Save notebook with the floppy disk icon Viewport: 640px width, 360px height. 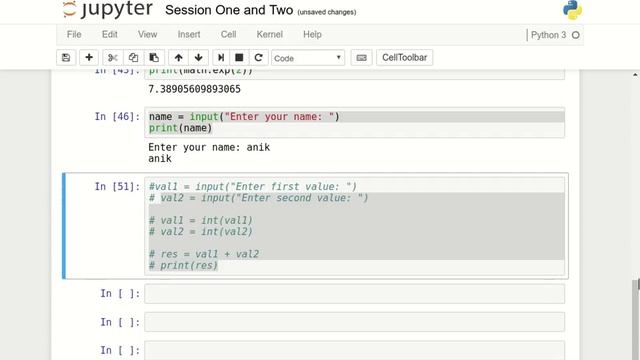[66, 58]
